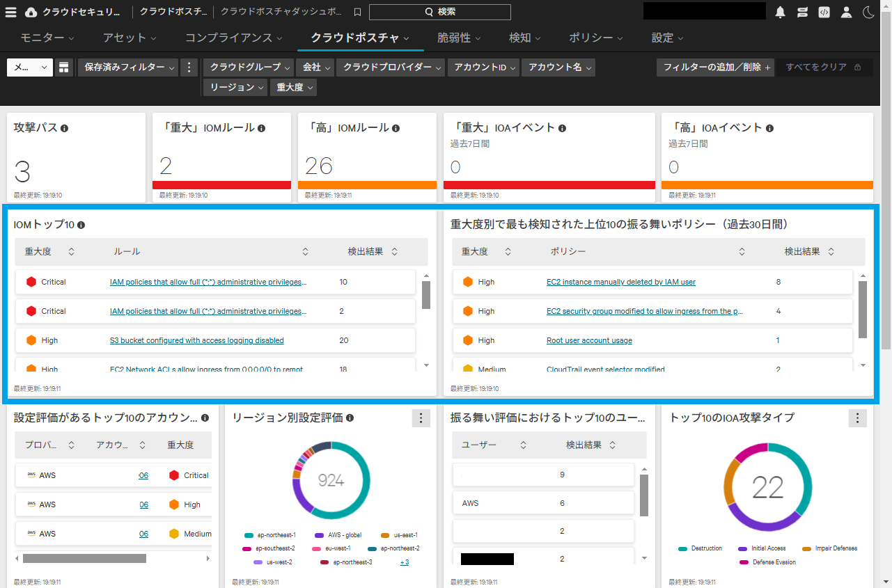Sort IOM table by ルール column

coord(305,251)
